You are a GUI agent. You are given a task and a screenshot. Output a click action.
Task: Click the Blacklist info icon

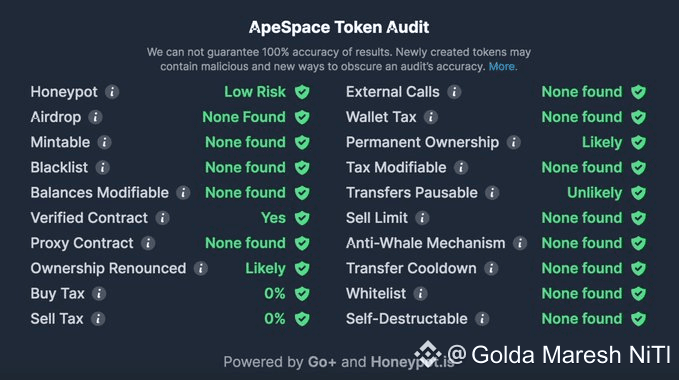coord(103,167)
